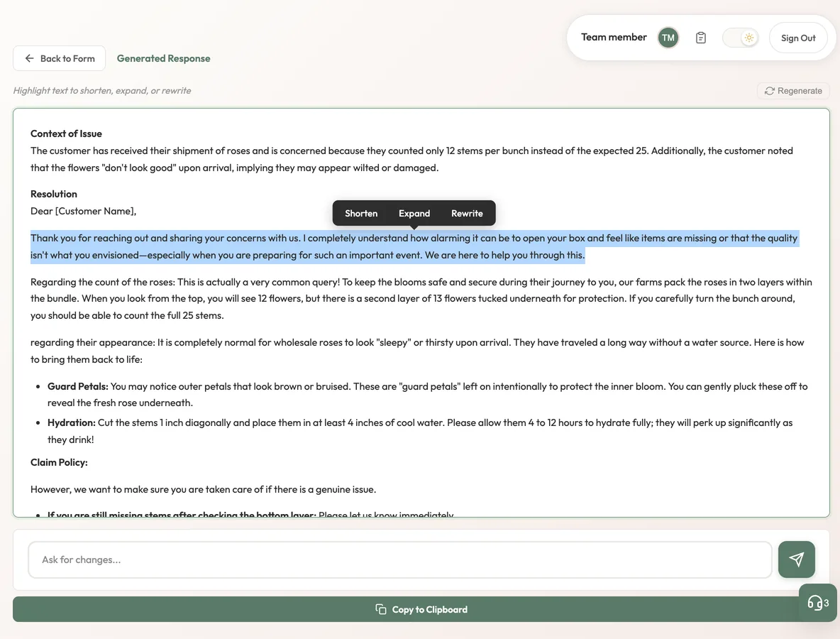Send the change request with paper plane

click(796, 559)
